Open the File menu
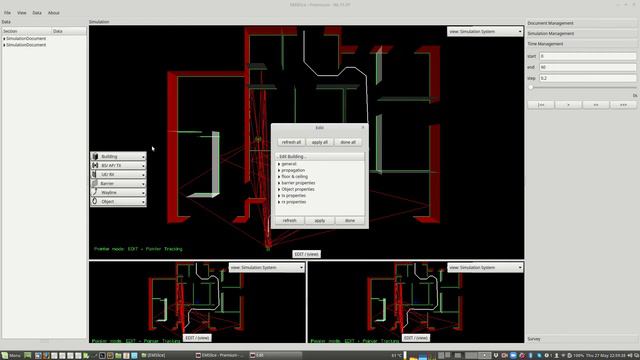 click(x=7, y=13)
